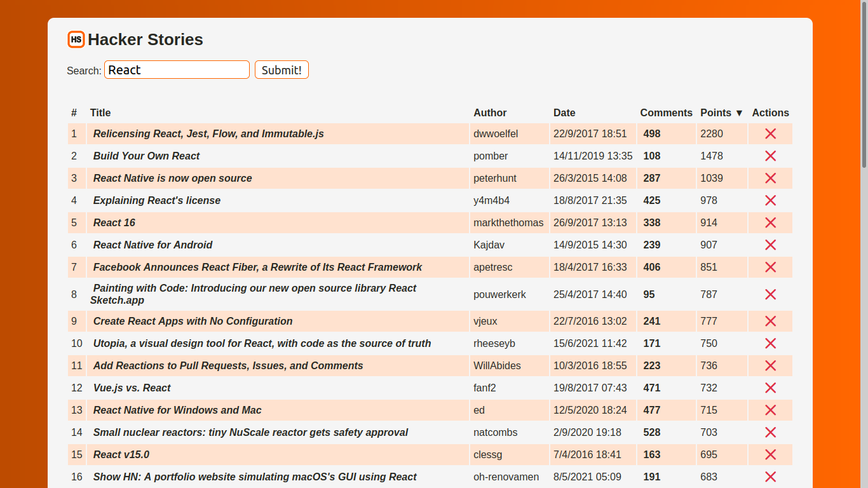This screenshot has height=488, width=868.
Task: Remove 'React Native for Android' using X
Action: pyautogui.click(x=770, y=245)
